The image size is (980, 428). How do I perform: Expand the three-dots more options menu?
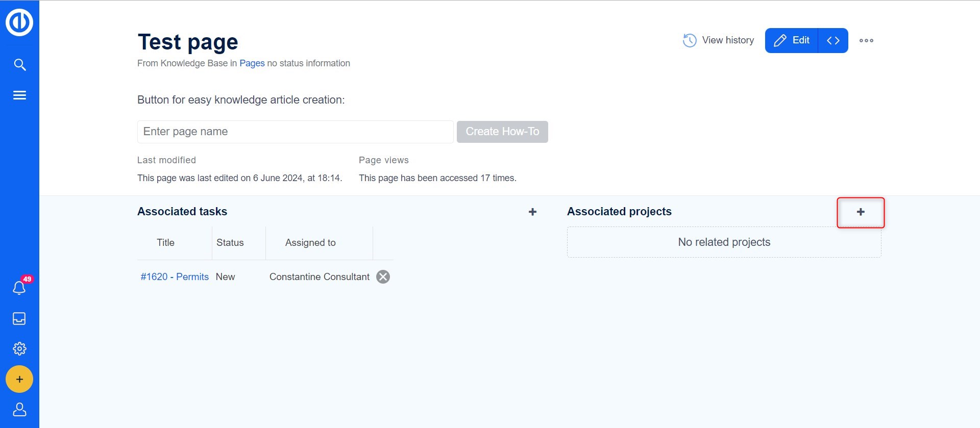coord(866,40)
